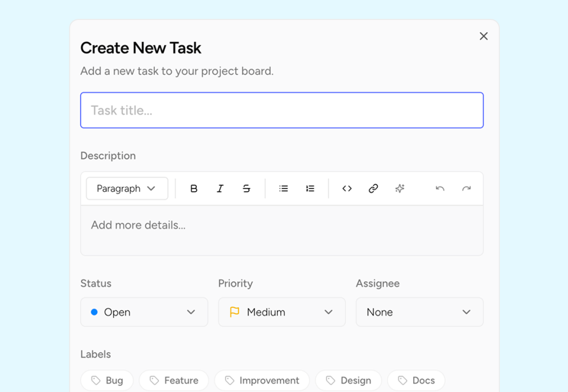Click the Task title input field
Viewport: 568px width, 392px height.
tap(282, 110)
